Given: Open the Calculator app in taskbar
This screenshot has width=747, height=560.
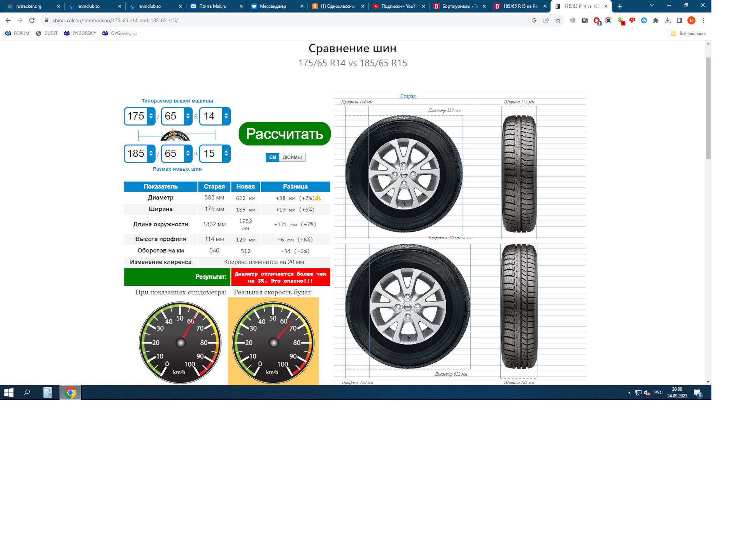Looking at the screenshot, I should (47, 393).
